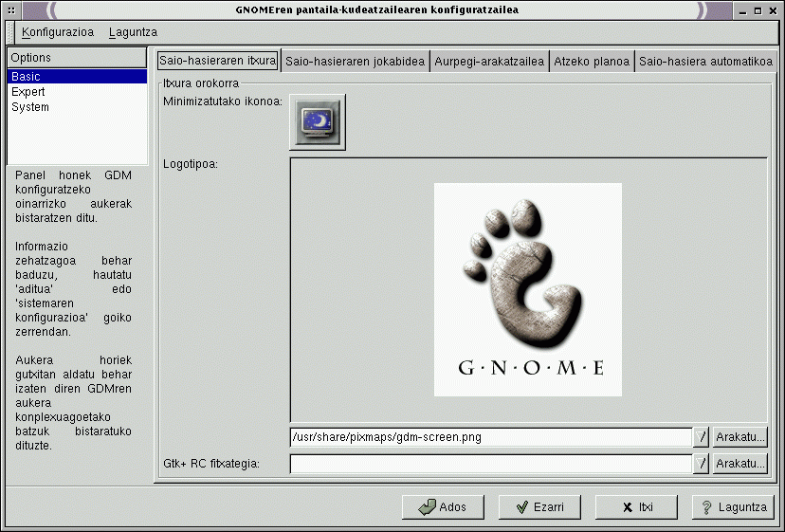Click the logo path input field

point(491,437)
